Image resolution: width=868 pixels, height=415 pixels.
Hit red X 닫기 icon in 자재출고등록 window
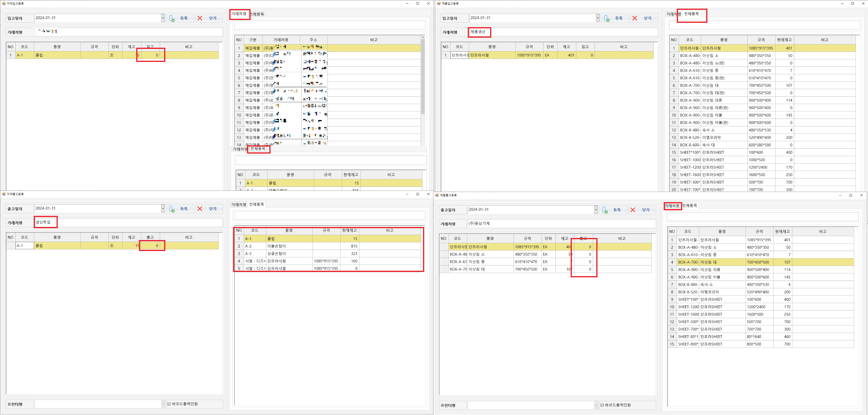[200, 209]
